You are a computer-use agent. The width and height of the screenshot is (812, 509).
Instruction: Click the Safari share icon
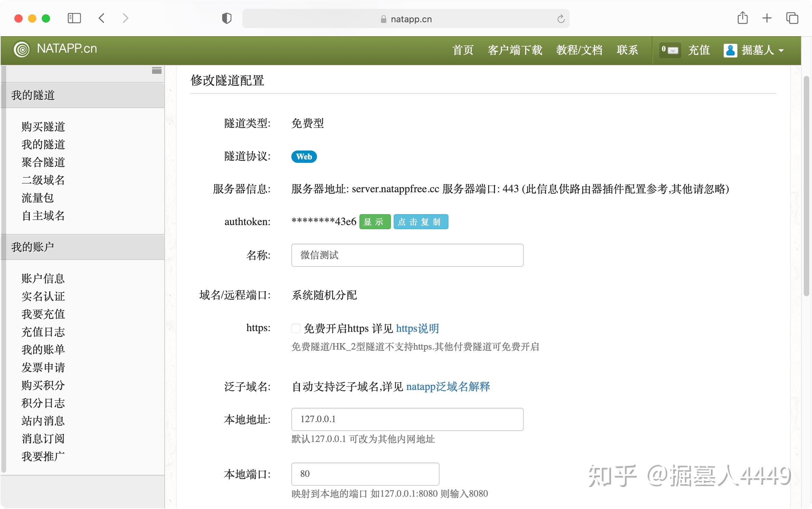tap(742, 18)
